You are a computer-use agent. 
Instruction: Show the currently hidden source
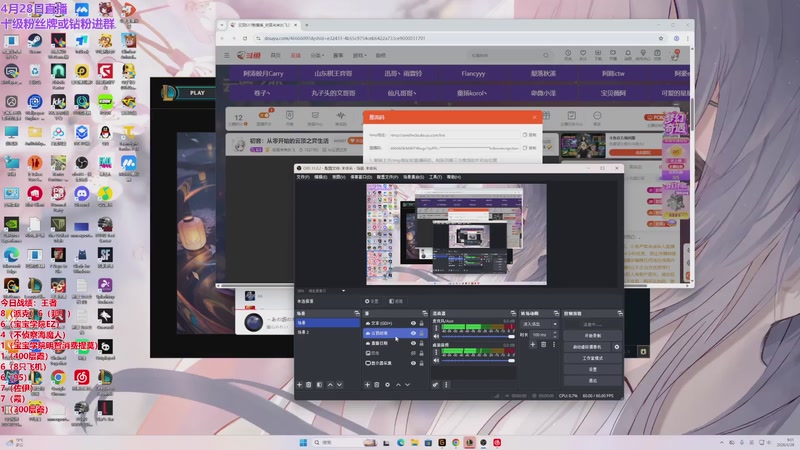pos(413,353)
